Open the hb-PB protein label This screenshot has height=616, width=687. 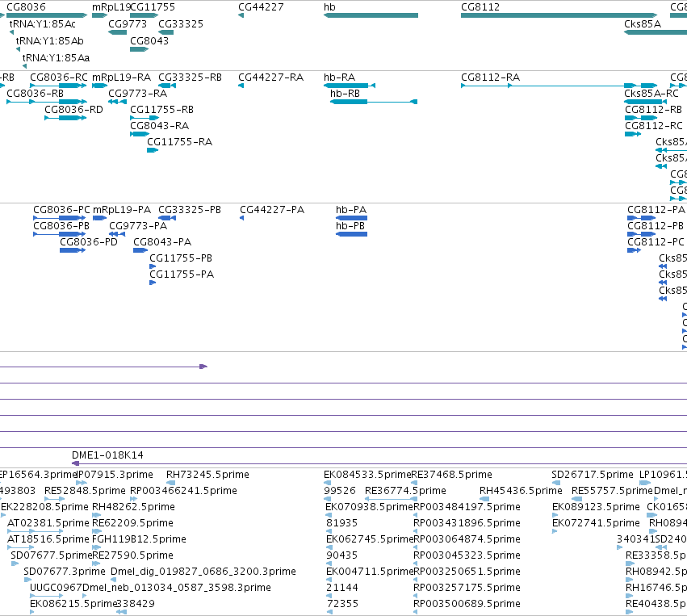point(350,226)
